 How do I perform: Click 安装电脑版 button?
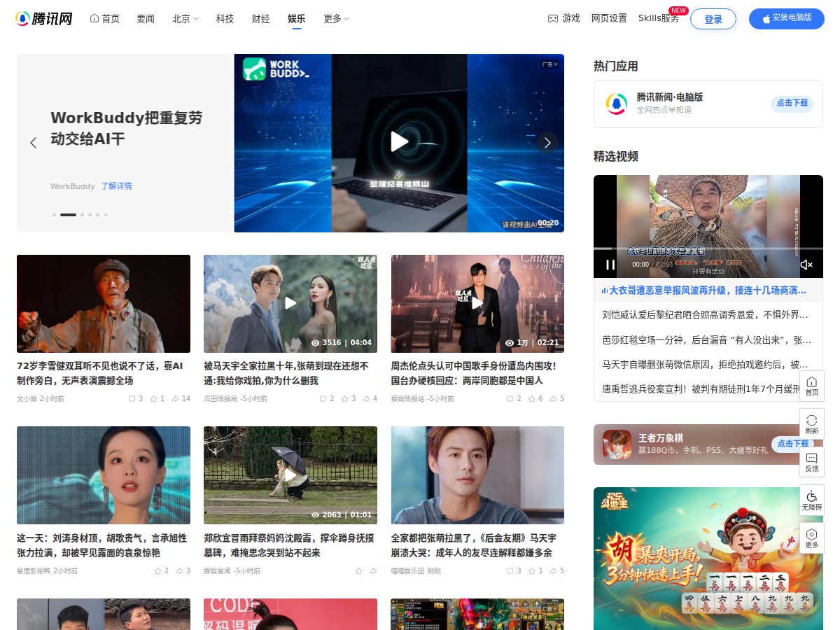tap(787, 19)
